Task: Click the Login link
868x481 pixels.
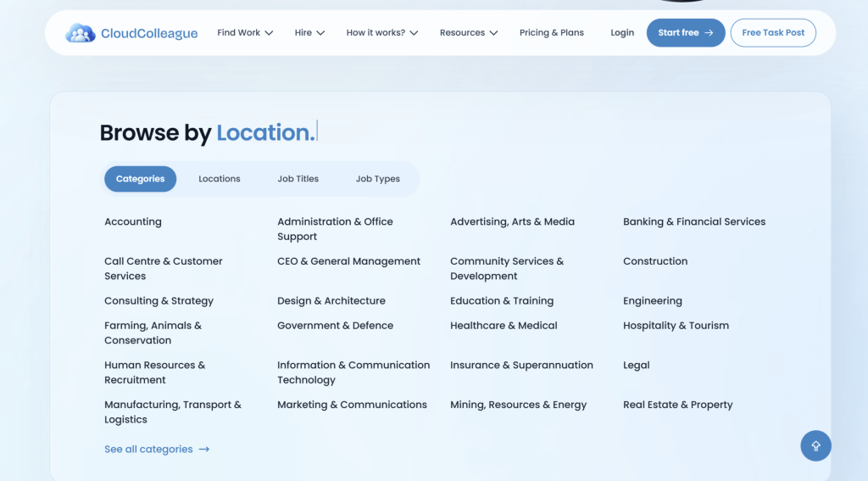Action: coord(622,33)
